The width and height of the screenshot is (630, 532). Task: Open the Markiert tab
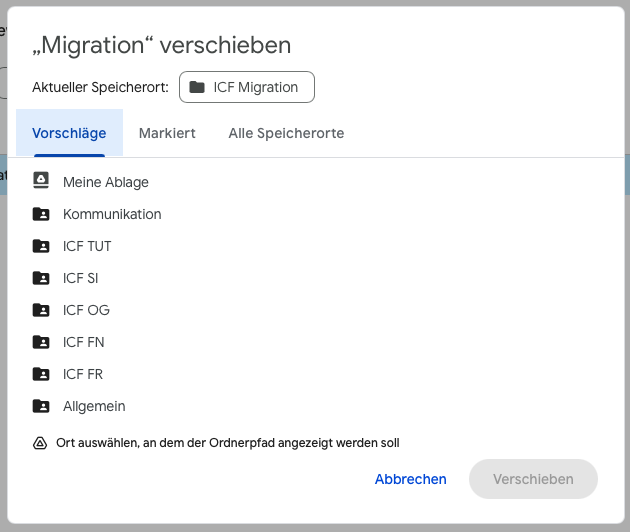(x=167, y=133)
